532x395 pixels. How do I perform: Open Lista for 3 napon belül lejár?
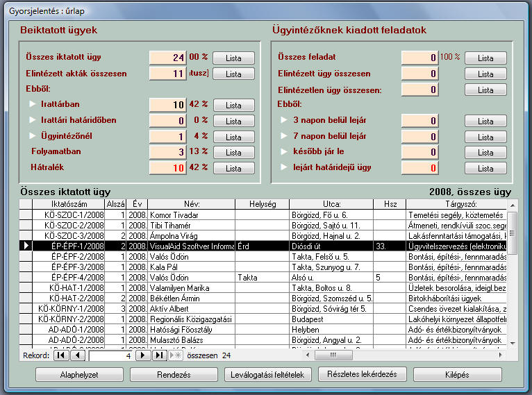(x=485, y=121)
